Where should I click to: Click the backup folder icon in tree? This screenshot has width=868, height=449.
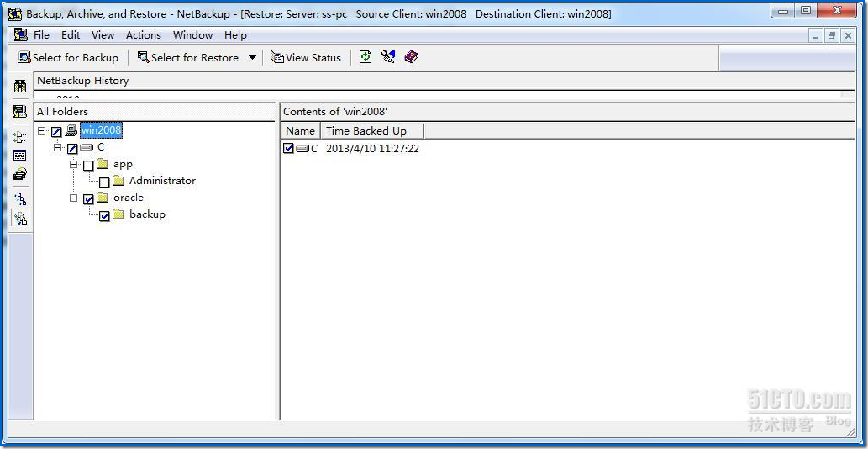point(118,214)
